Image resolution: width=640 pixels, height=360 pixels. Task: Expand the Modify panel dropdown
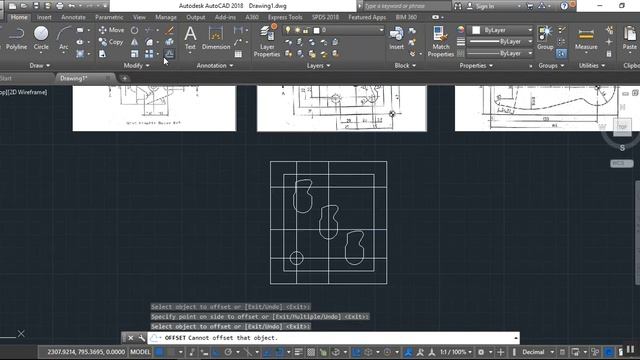[136, 65]
